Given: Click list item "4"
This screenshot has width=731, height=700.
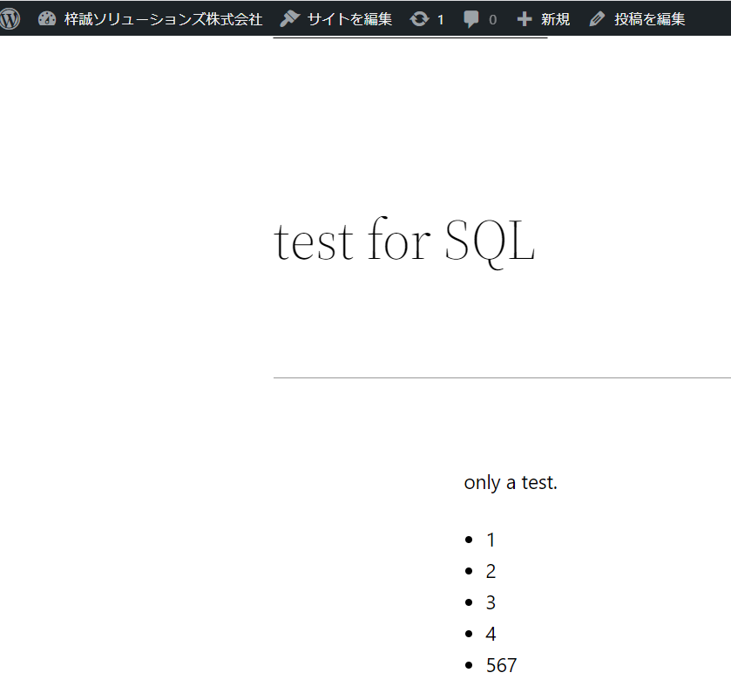Looking at the screenshot, I should [491, 634].
